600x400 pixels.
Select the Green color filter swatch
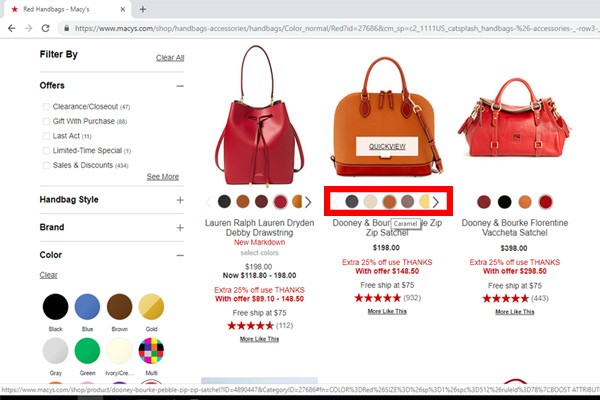(87, 351)
